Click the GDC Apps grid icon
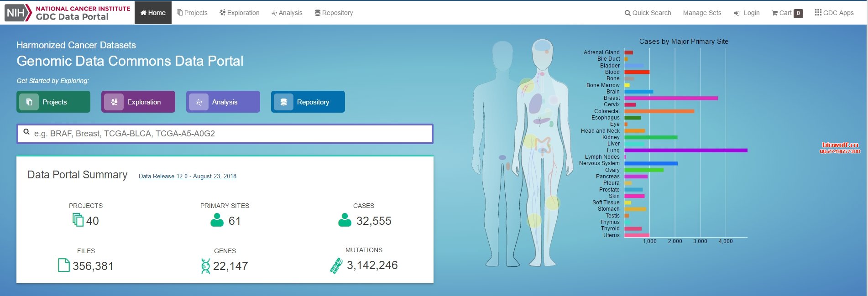868x296 pixels. click(818, 12)
